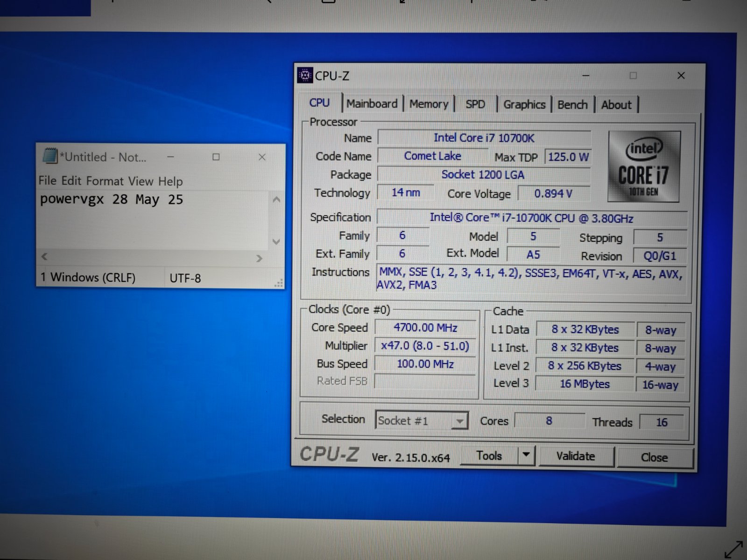747x560 pixels.
Task: Close the CPU-Z window with X
Action: (681, 76)
